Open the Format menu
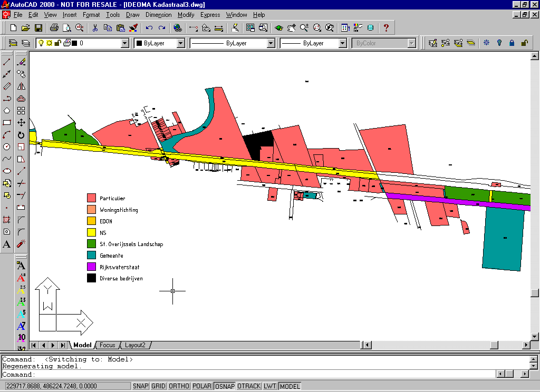Viewport: 540px width, 392px height. 91,15
